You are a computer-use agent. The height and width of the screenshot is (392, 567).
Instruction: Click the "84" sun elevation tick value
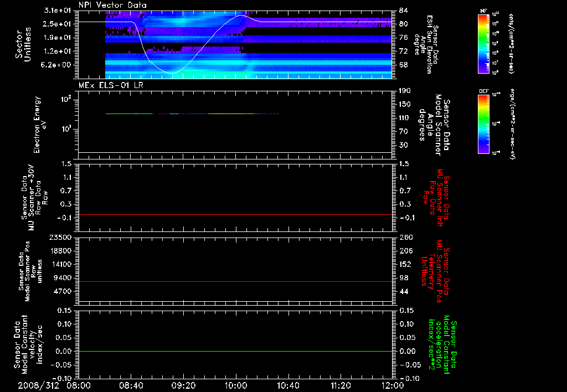(403, 11)
